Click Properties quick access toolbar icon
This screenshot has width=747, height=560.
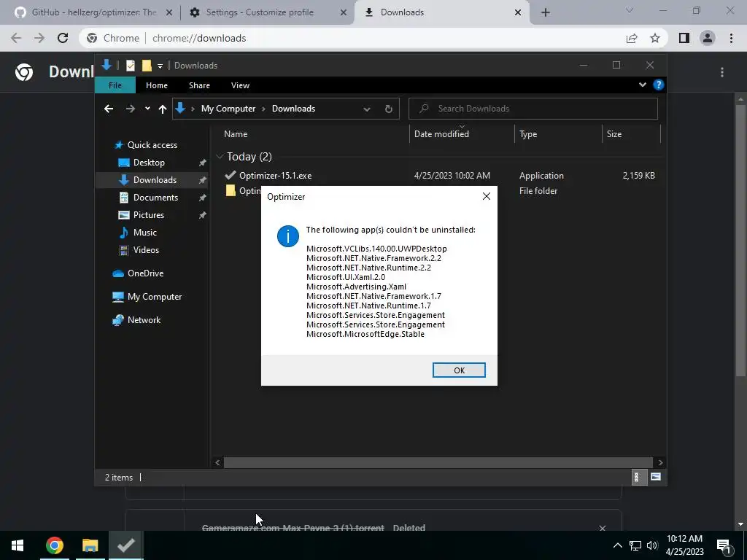130,65
